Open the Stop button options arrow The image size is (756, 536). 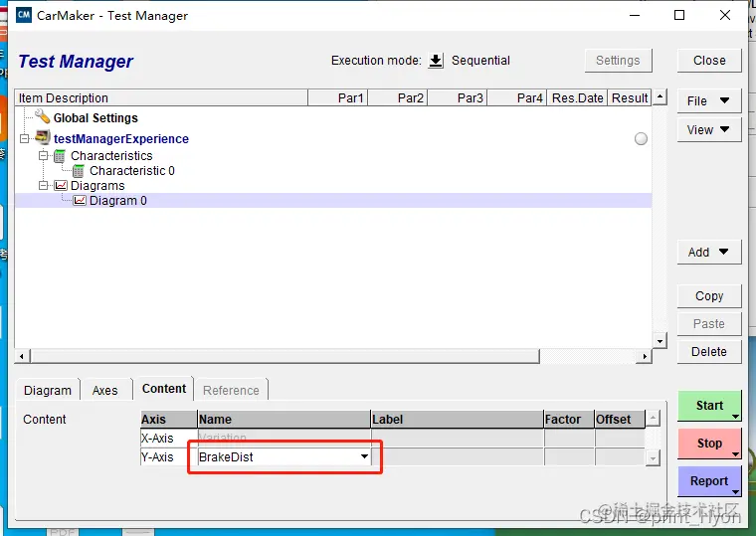735,454
